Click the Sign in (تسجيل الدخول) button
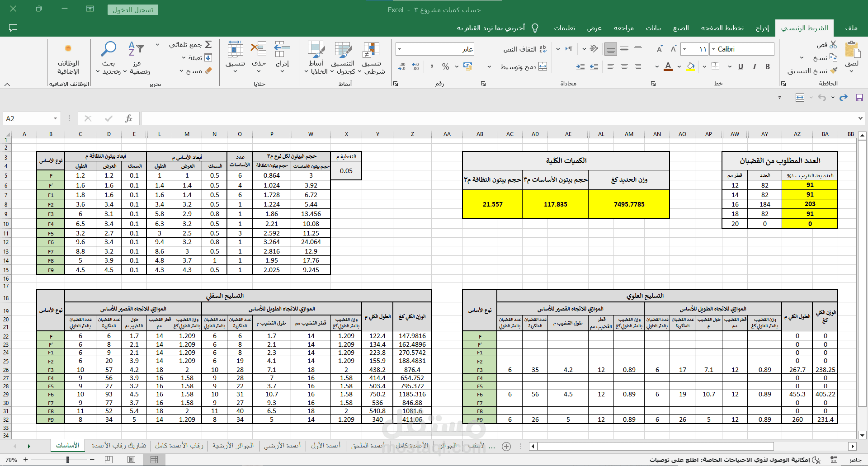Screen dimensions: 868x466 point(133,9)
